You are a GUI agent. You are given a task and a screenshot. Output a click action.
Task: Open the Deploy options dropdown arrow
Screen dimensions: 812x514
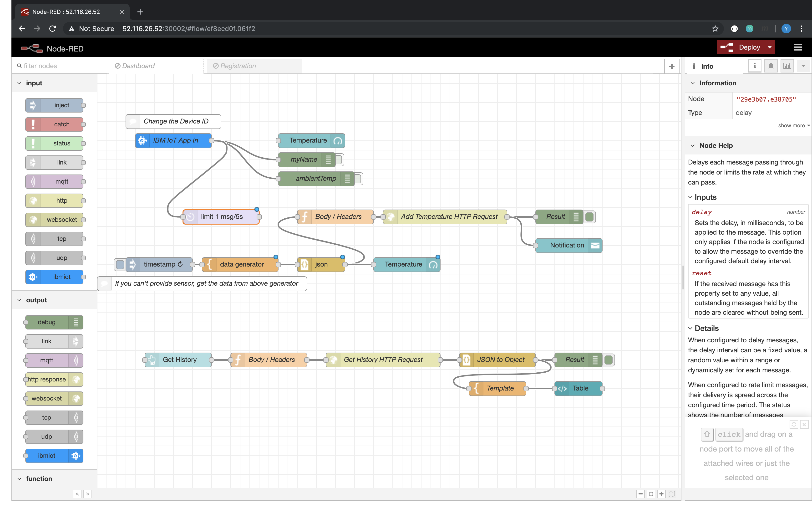coord(770,48)
